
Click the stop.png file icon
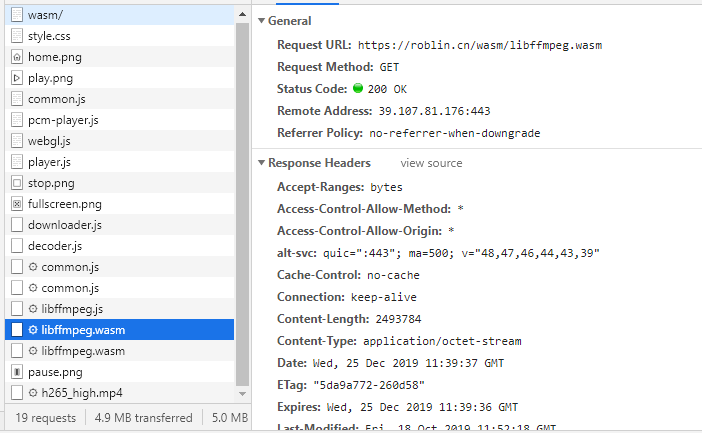pos(17,183)
